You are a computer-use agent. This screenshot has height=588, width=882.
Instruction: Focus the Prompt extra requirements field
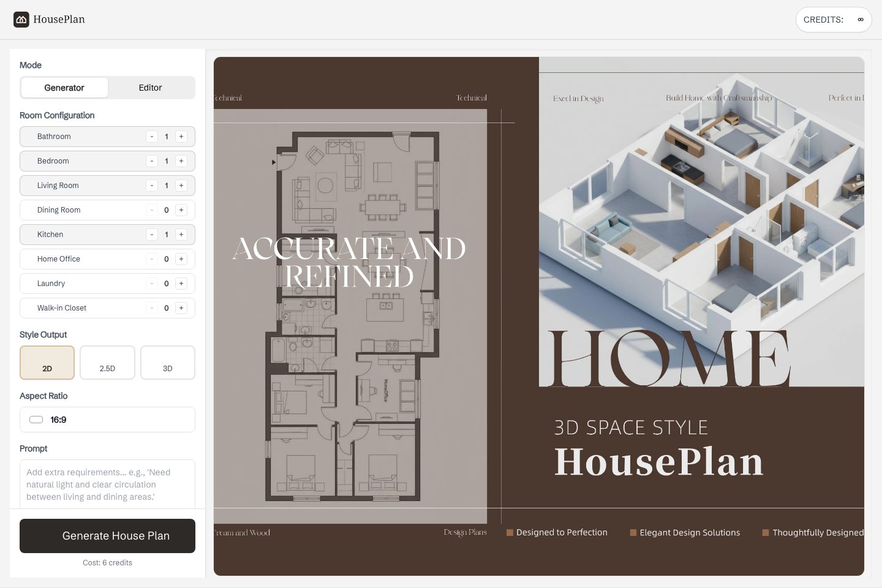tap(107, 484)
